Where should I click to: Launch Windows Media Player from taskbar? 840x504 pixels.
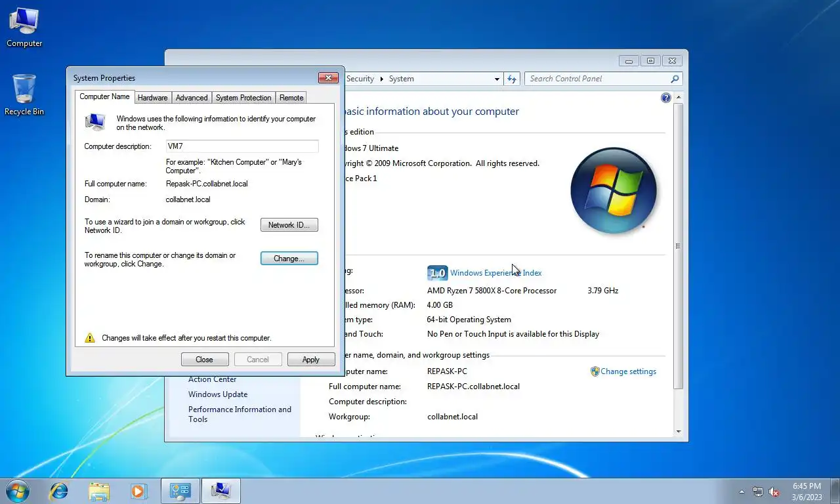click(x=138, y=490)
